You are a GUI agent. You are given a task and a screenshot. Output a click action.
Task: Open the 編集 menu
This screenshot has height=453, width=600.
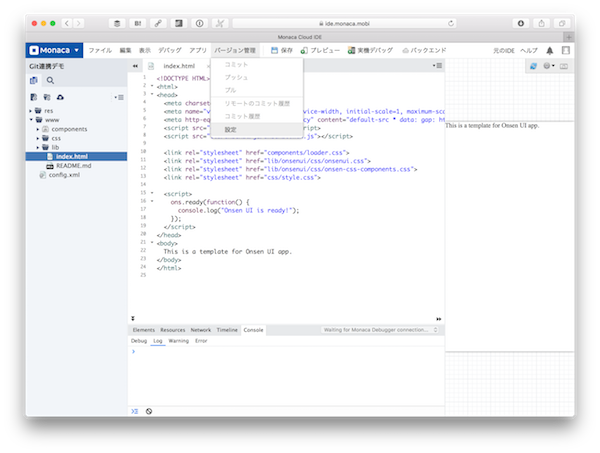coord(125,50)
